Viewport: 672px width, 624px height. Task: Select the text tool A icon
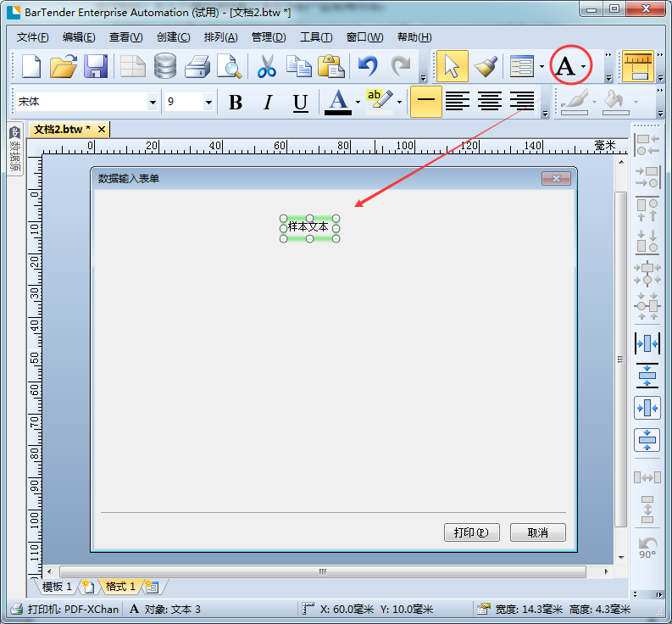click(x=564, y=66)
